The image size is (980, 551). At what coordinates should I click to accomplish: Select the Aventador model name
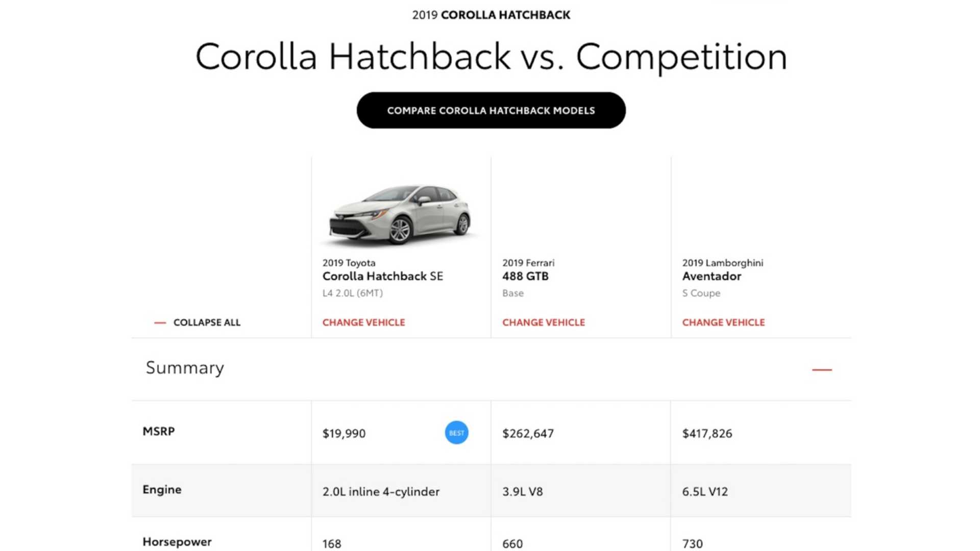(712, 276)
